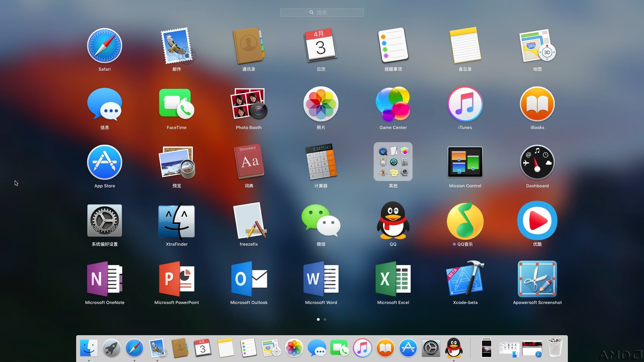Open 系统偏好设置 in Launchpad grid
Viewport: 644px width, 362px height.
pos(104,221)
